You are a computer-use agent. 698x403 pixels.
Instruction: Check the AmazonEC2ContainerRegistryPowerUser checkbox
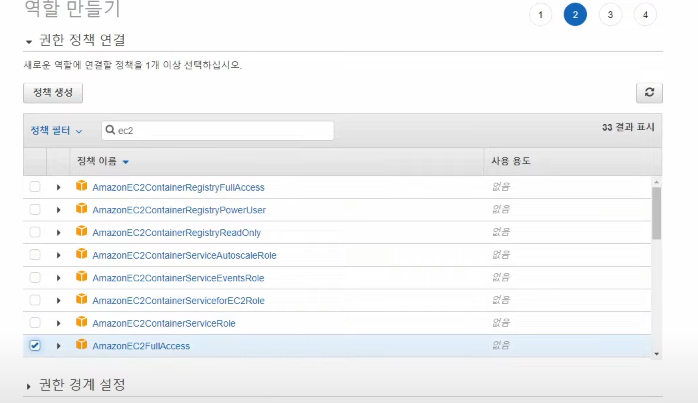pos(35,209)
